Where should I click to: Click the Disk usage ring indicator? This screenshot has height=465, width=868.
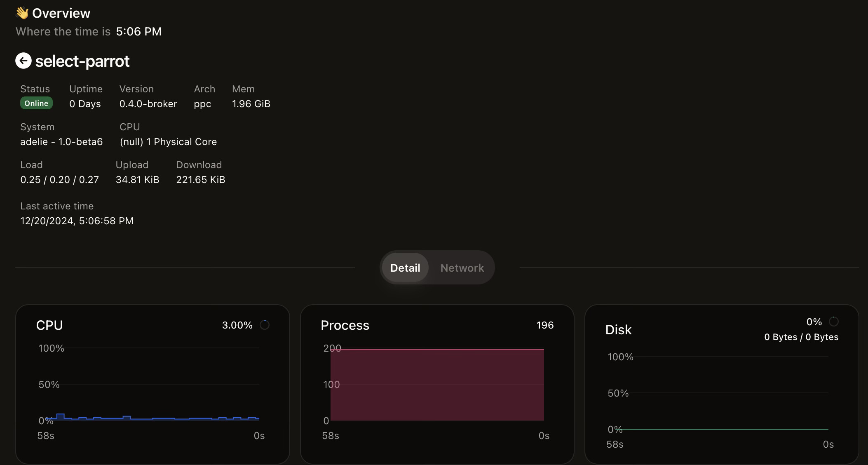click(x=834, y=322)
